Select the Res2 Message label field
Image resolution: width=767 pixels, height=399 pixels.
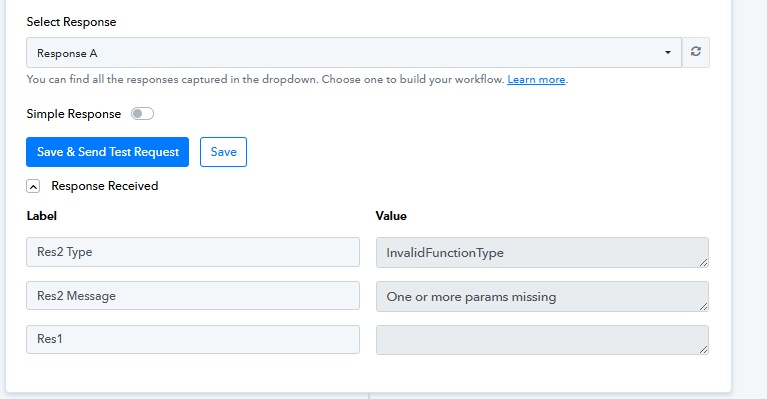193,295
